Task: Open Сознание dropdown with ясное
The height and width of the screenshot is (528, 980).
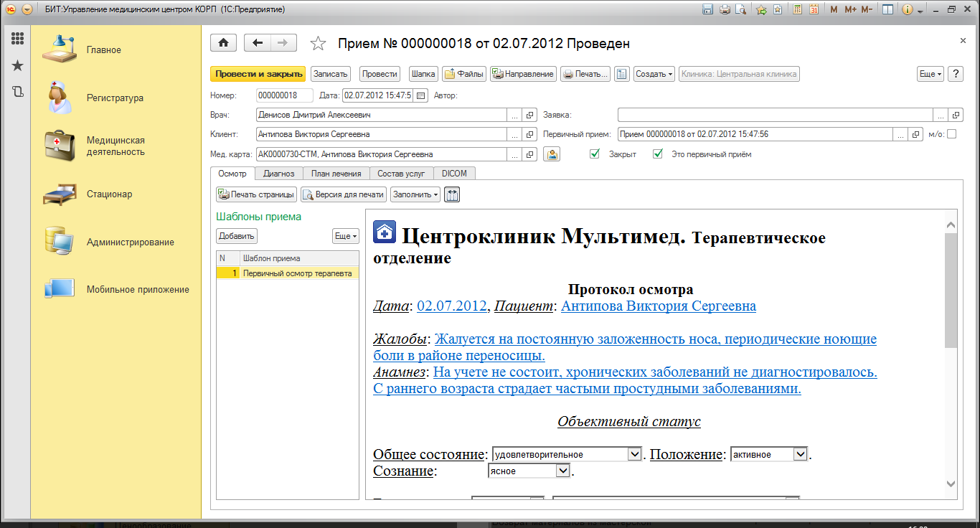Action: [563, 471]
